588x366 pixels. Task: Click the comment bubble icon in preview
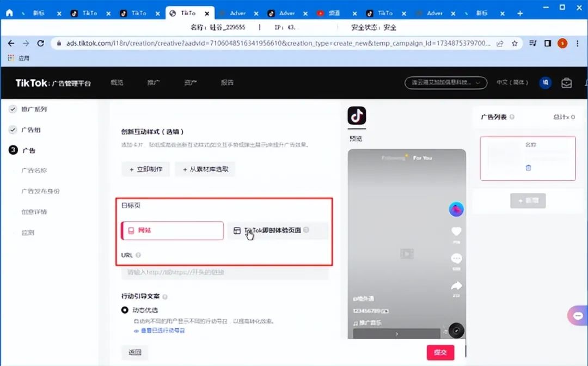(x=456, y=258)
